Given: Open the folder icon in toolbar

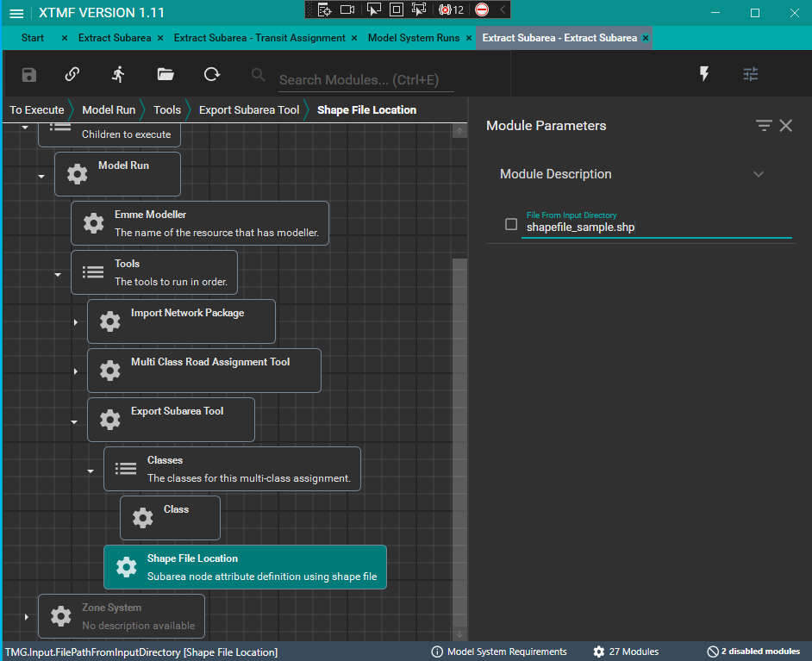Looking at the screenshot, I should pos(166,74).
